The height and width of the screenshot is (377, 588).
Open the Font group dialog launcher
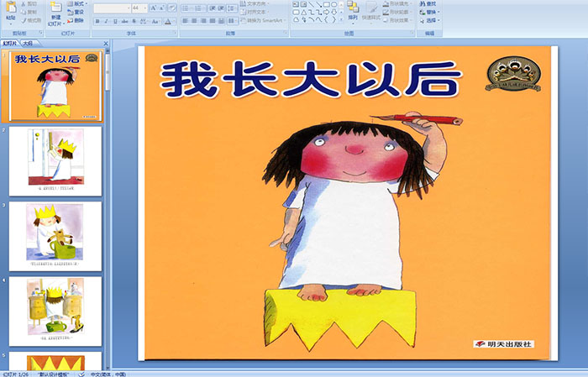(175, 33)
